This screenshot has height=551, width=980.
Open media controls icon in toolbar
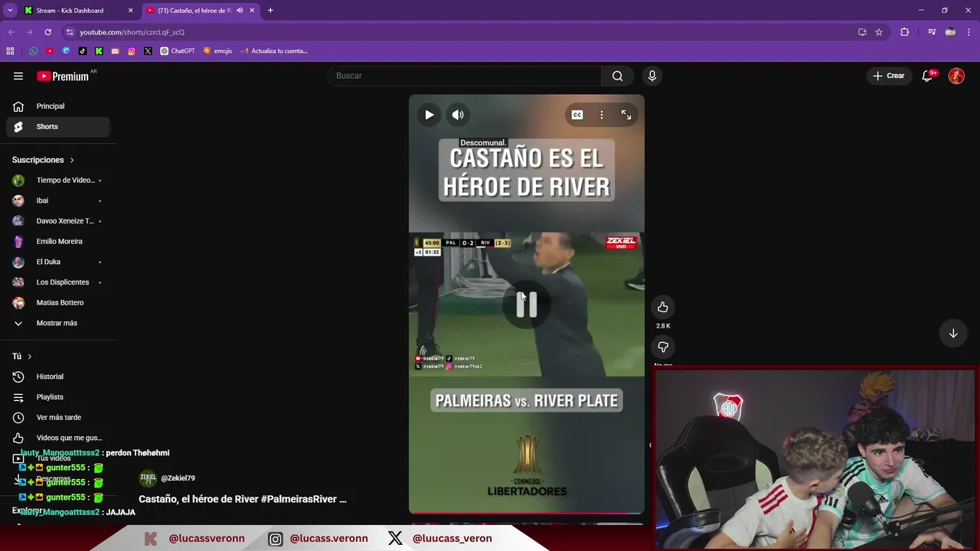[932, 32]
